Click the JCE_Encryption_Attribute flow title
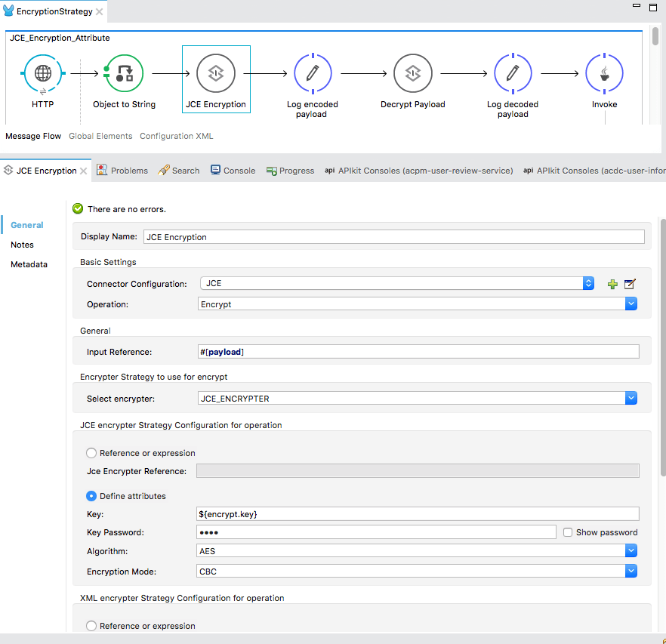Image resolution: width=666 pixels, height=644 pixels. 60,38
